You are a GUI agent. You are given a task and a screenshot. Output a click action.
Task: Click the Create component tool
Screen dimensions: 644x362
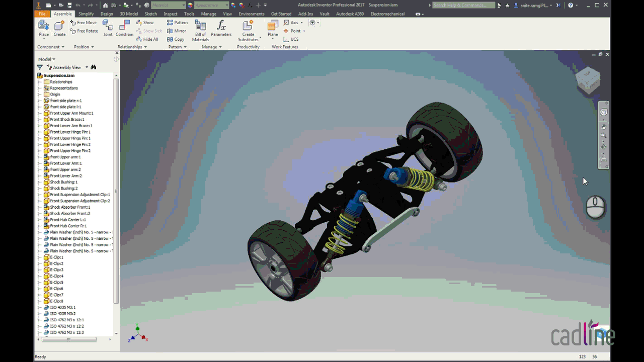click(59, 29)
